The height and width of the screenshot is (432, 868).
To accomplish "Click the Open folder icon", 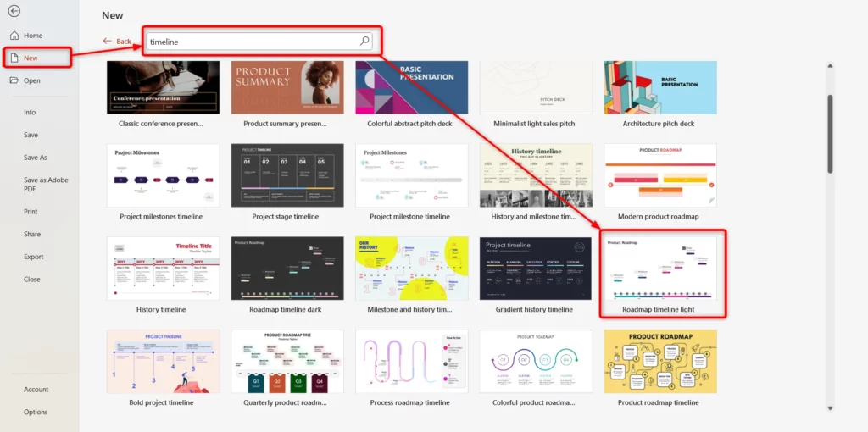I will (x=14, y=80).
